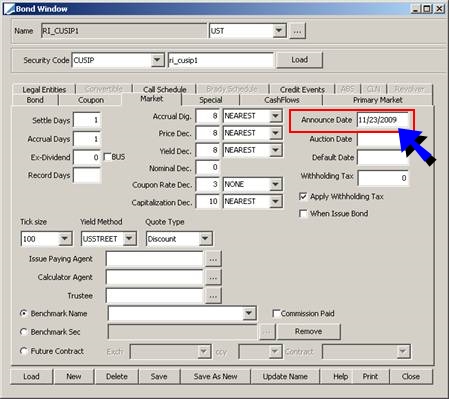Open the Credit Events tab
The image size is (449, 399).
coord(302,89)
